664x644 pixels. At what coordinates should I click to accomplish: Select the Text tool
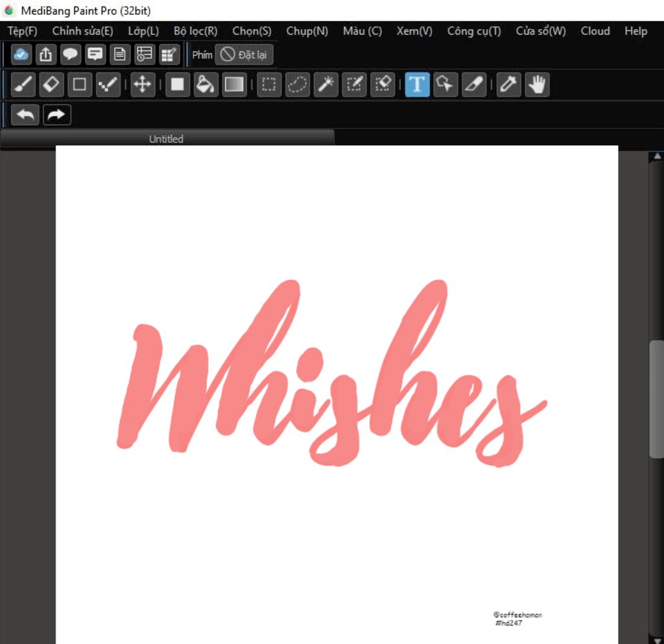[417, 85]
